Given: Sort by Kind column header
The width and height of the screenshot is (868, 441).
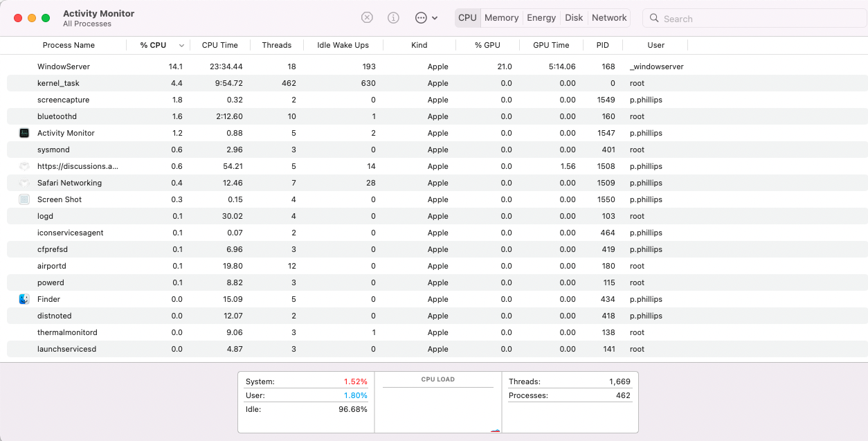Looking at the screenshot, I should 419,45.
